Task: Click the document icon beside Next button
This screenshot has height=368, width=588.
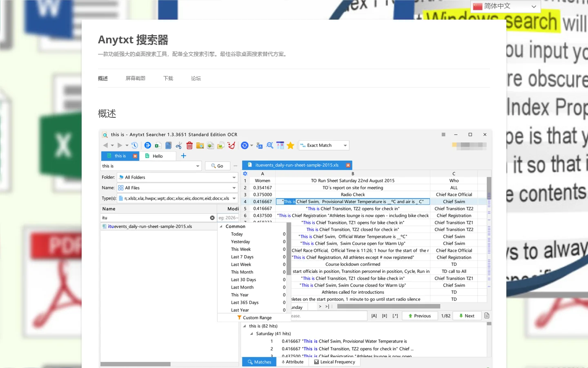Action: click(487, 316)
